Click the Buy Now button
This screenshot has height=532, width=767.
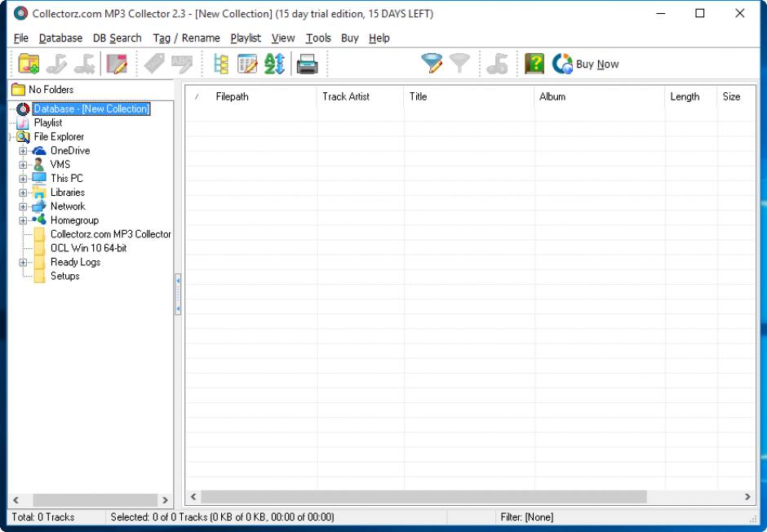[x=586, y=64]
